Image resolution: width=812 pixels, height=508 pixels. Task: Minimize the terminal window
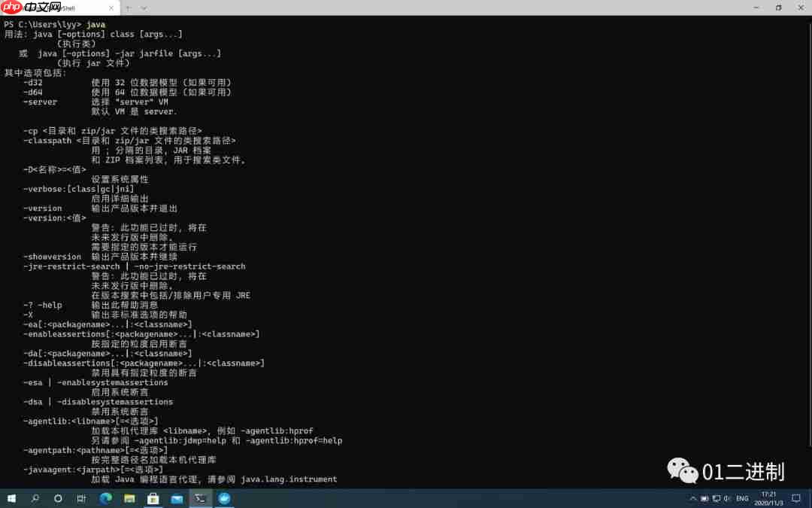pyautogui.click(x=756, y=8)
